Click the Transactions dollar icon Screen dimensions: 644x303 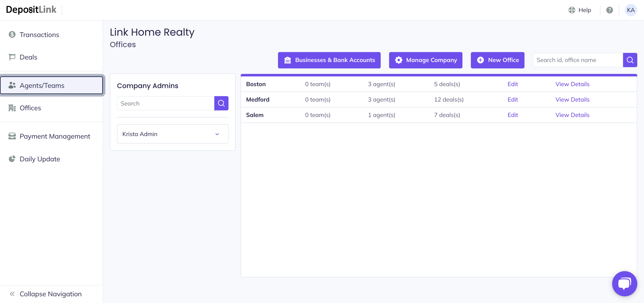click(x=12, y=35)
